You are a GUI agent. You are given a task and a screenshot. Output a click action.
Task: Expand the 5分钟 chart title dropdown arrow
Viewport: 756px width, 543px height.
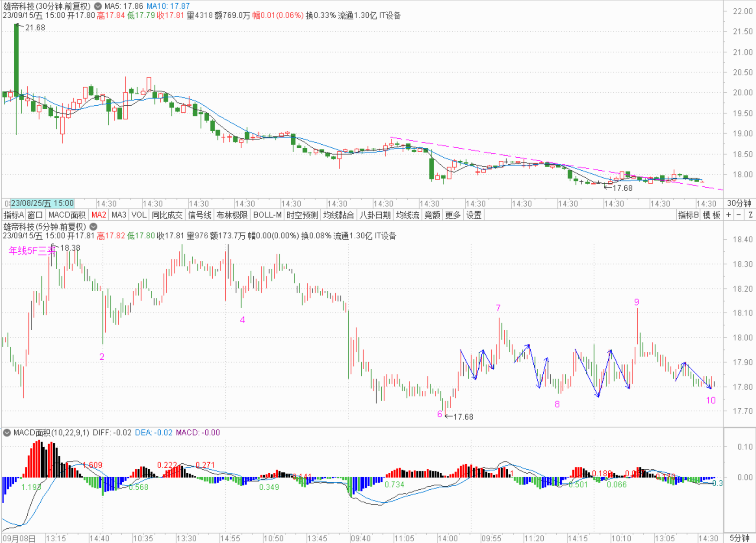(94, 227)
